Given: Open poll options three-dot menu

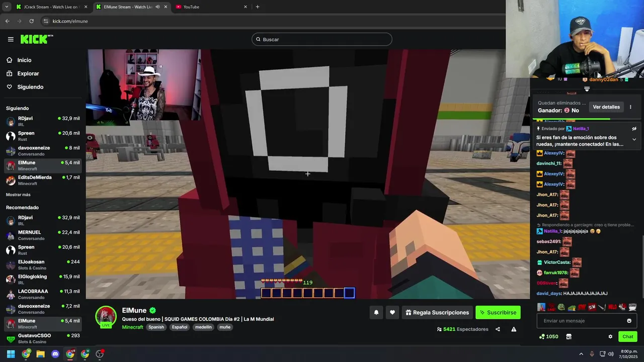Looking at the screenshot, I should [x=630, y=107].
